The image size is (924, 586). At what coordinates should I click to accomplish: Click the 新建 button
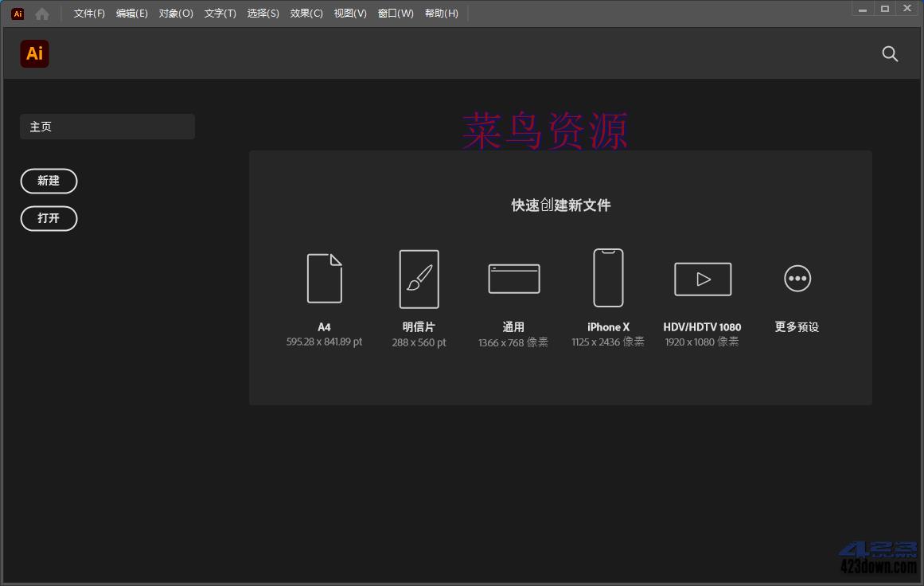(49, 181)
